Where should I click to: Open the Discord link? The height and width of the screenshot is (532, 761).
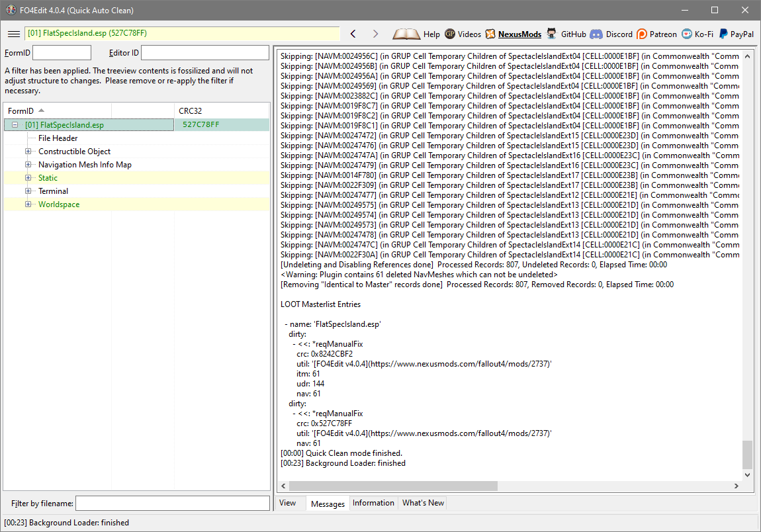click(x=596, y=34)
